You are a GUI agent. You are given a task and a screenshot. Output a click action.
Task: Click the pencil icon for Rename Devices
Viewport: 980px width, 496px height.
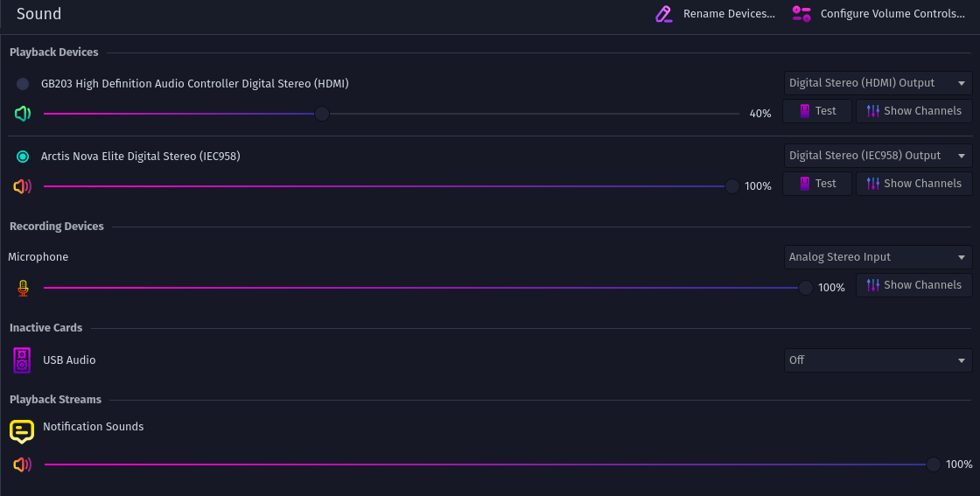point(664,14)
